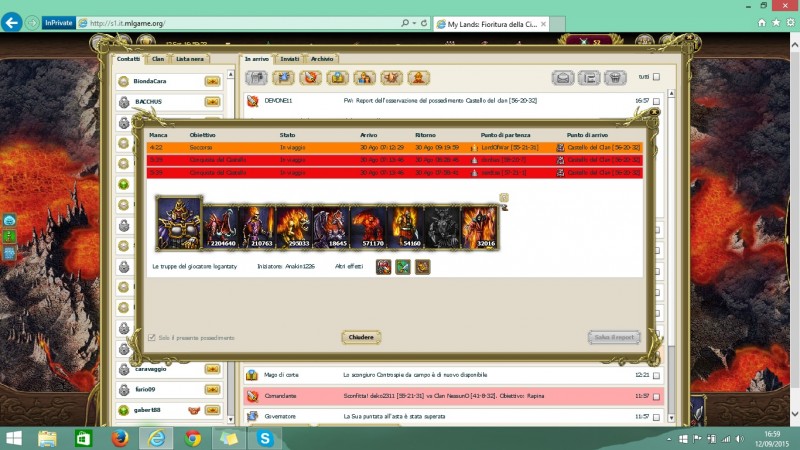This screenshot has width=800, height=450.
Task: Click the browser back arrow button
Action: (x=13, y=22)
